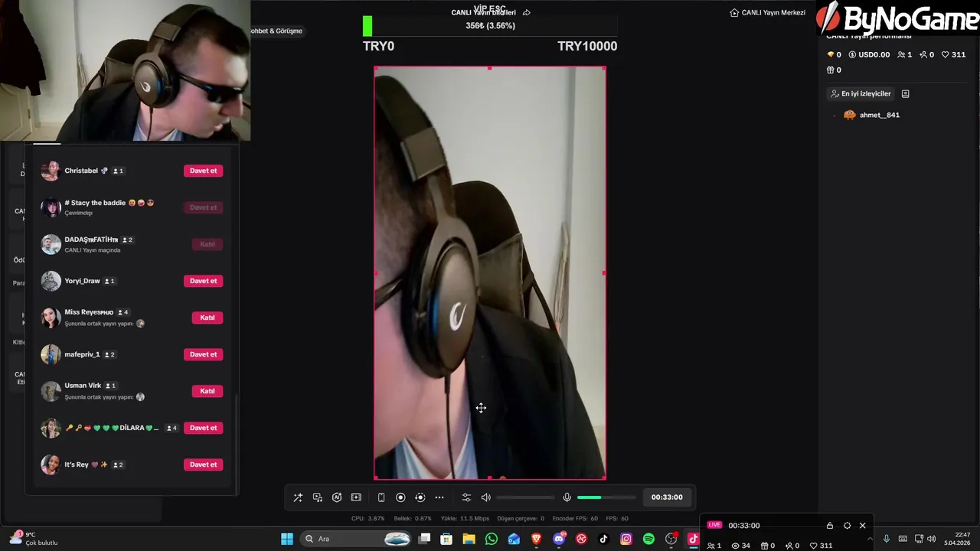The width and height of the screenshot is (980, 551).
Task: Click DADAŞ FATİH user name
Action: 91,240
